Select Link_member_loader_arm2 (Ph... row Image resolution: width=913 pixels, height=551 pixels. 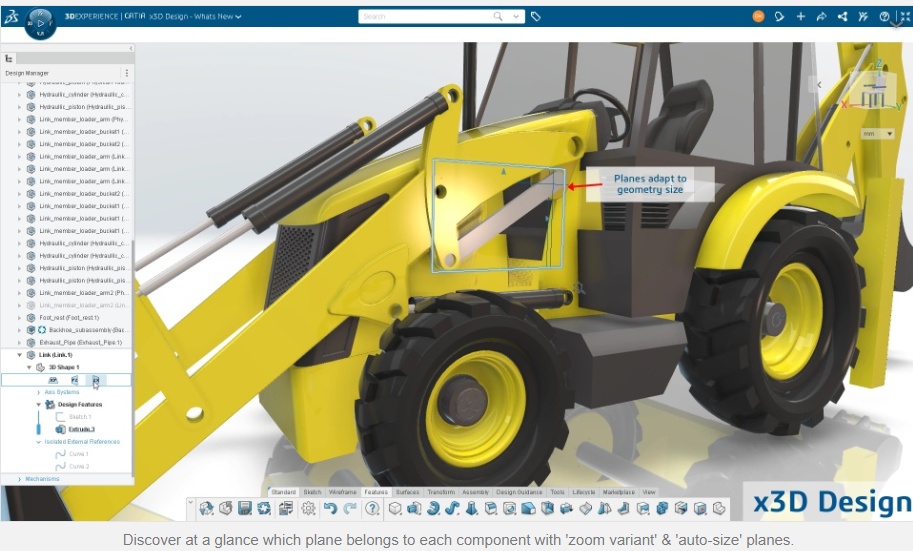(x=84, y=293)
